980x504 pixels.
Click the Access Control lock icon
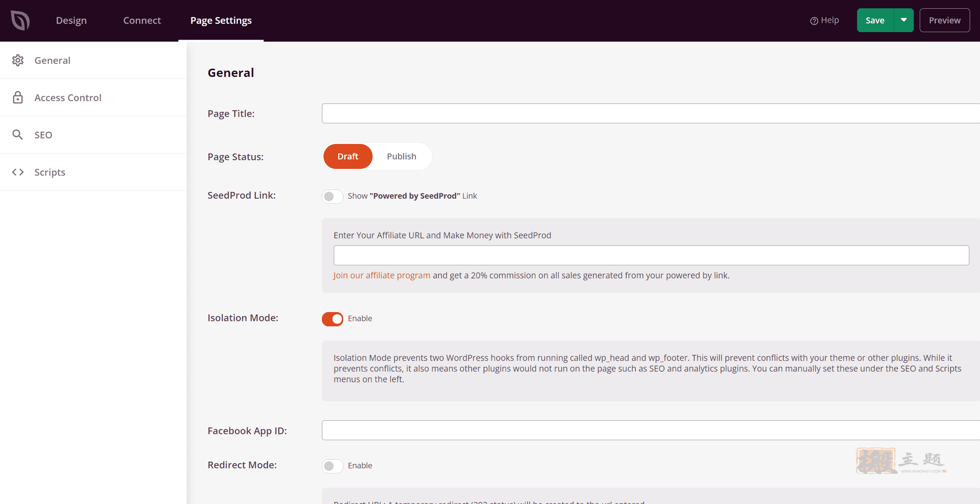pos(18,98)
